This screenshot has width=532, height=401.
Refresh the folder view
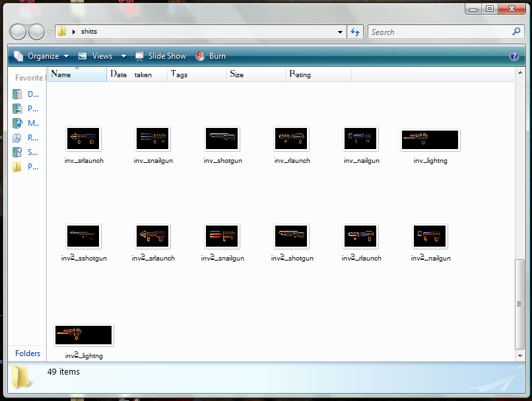point(355,32)
